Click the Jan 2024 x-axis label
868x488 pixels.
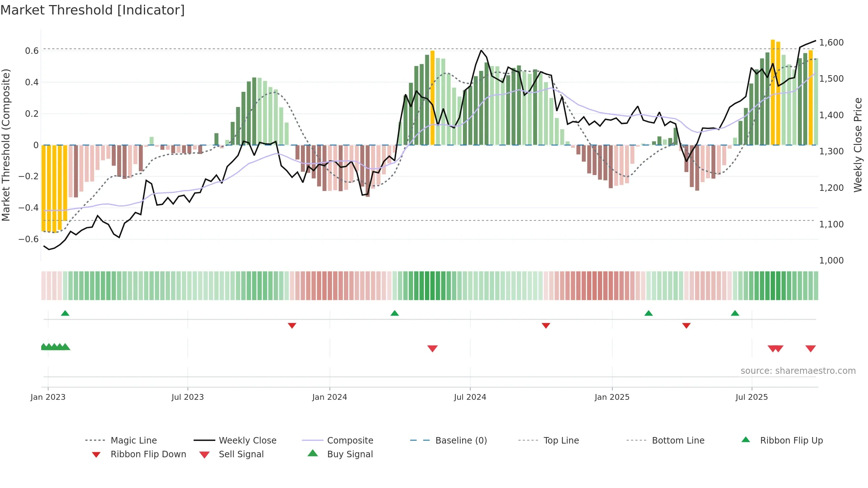click(x=330, y=397)
